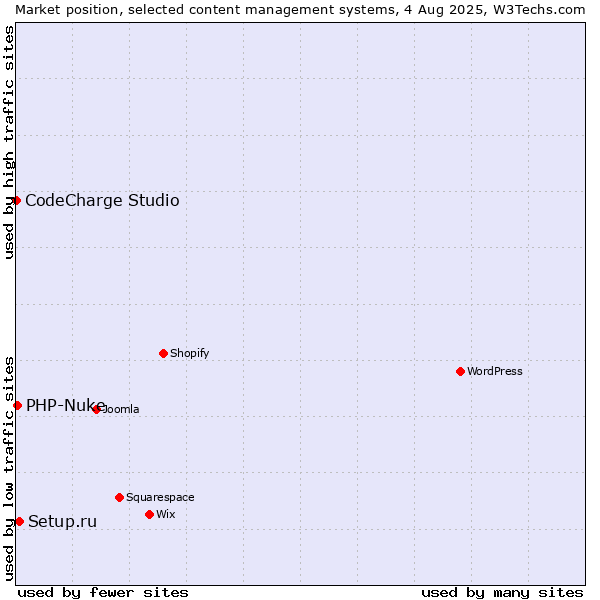Click the red CodeCharge Studio data point
600x600 pixels.
[x=16, y=200]
